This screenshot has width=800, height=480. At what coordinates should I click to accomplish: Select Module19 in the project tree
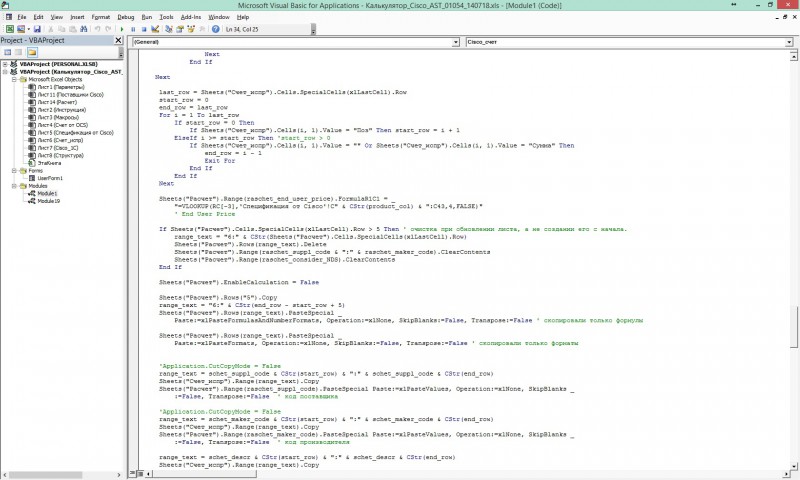(49, 200)
